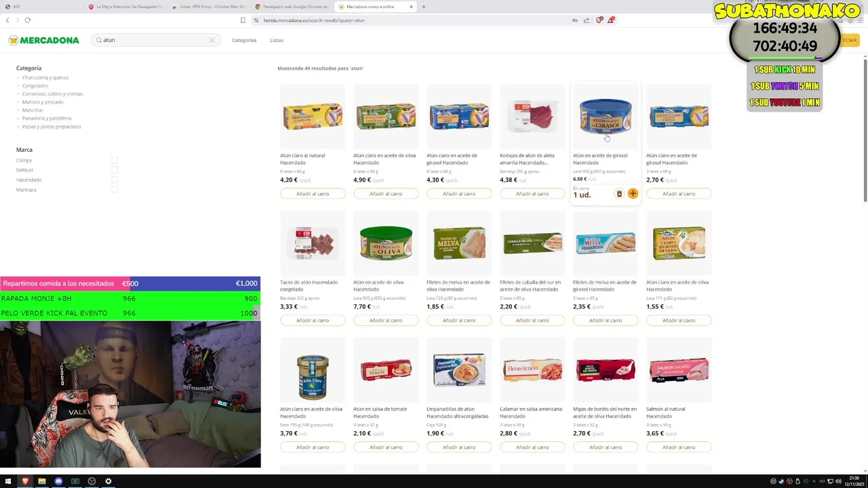
Task: Open 'Migas de bonito del norte' product image
Action: coord(606,370)
